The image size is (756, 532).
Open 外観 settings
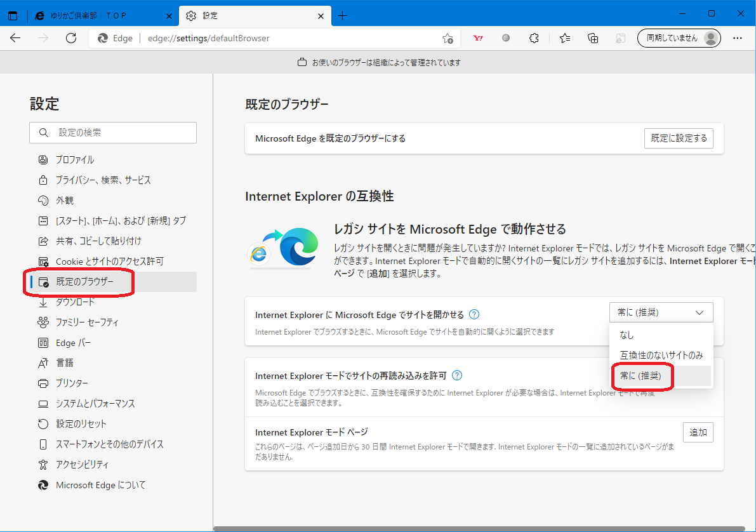pos(113,200)
